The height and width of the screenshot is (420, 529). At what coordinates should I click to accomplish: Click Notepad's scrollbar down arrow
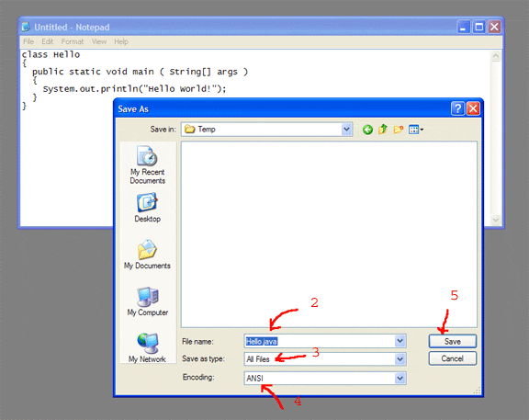(495, 220)
